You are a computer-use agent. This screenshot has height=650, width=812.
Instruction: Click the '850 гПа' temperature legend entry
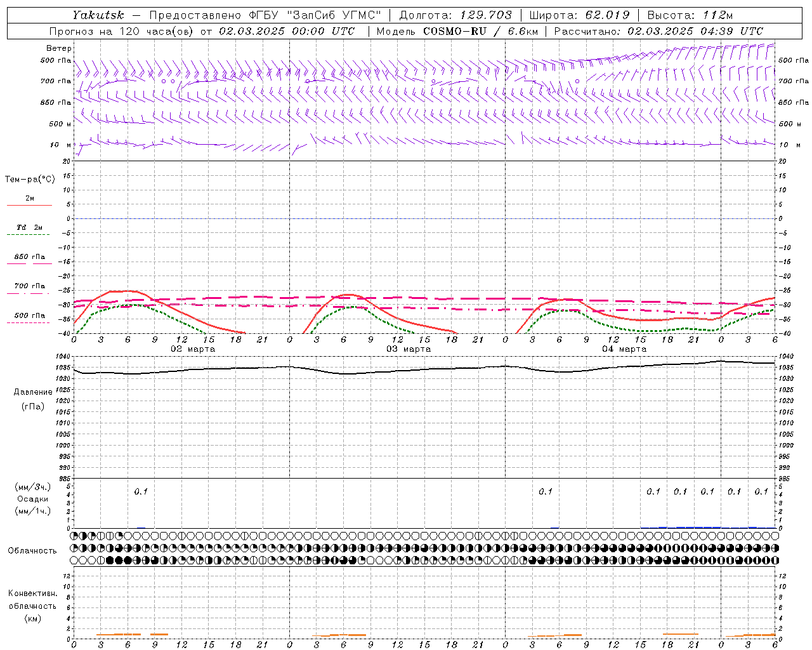click(x=30, y=257)
